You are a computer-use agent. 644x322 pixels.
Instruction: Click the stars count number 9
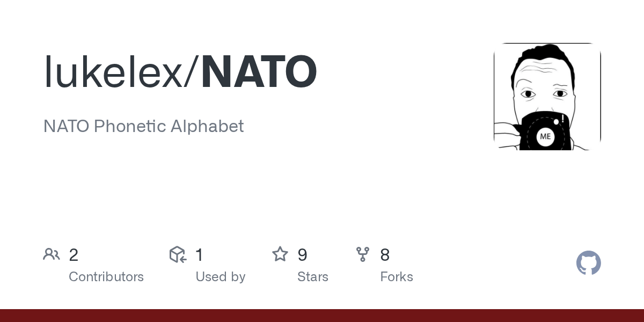(x=302, y=255)
